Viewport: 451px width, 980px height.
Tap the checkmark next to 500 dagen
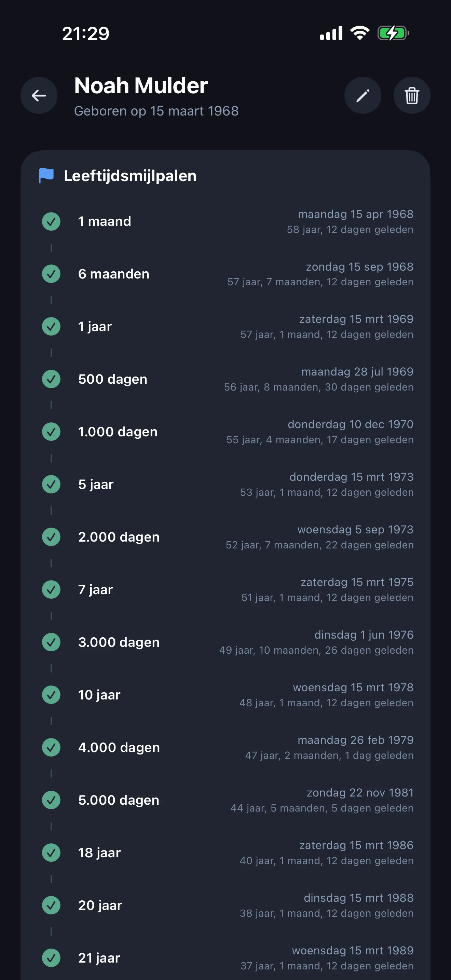[51, 379]
